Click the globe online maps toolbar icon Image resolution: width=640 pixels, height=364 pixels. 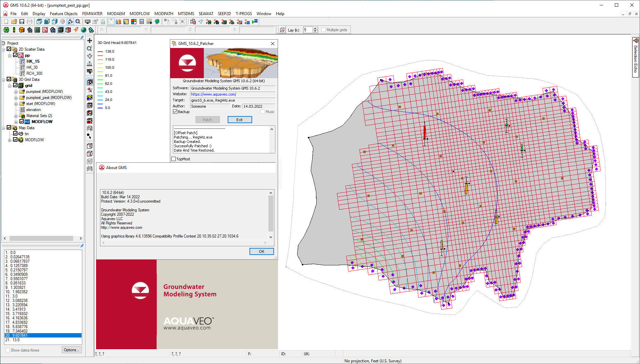157,21
